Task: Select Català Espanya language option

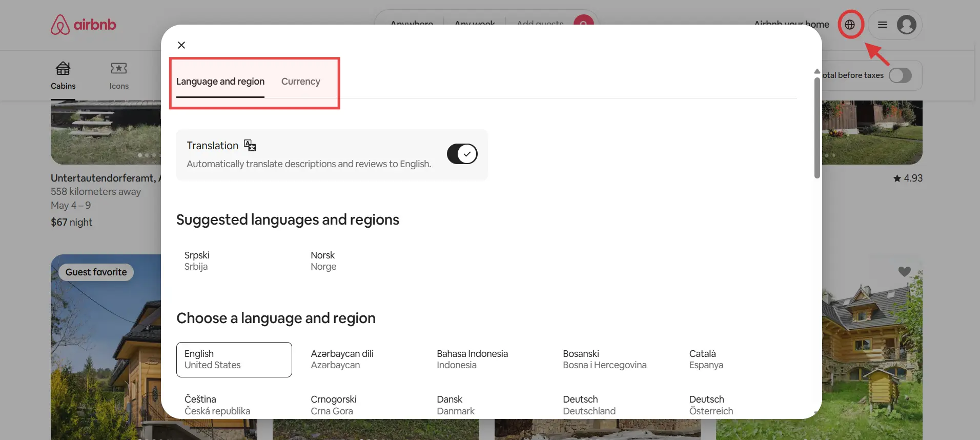Action: (739, 359)
